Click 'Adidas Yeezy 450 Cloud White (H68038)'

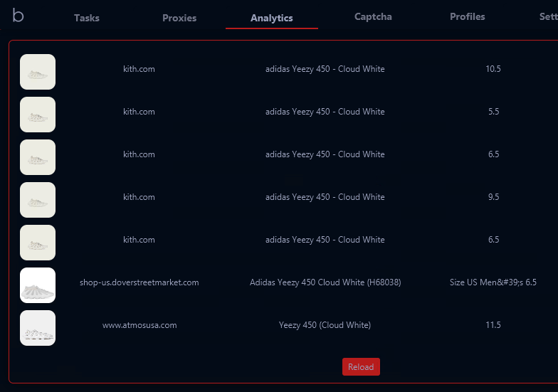pyautogui.click(x=325, y=282)
